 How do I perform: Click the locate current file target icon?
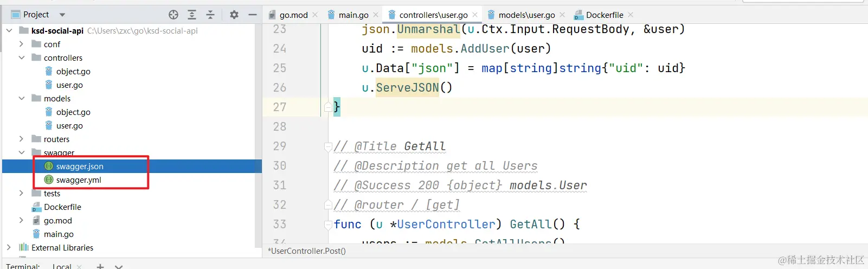pos(173,15)
